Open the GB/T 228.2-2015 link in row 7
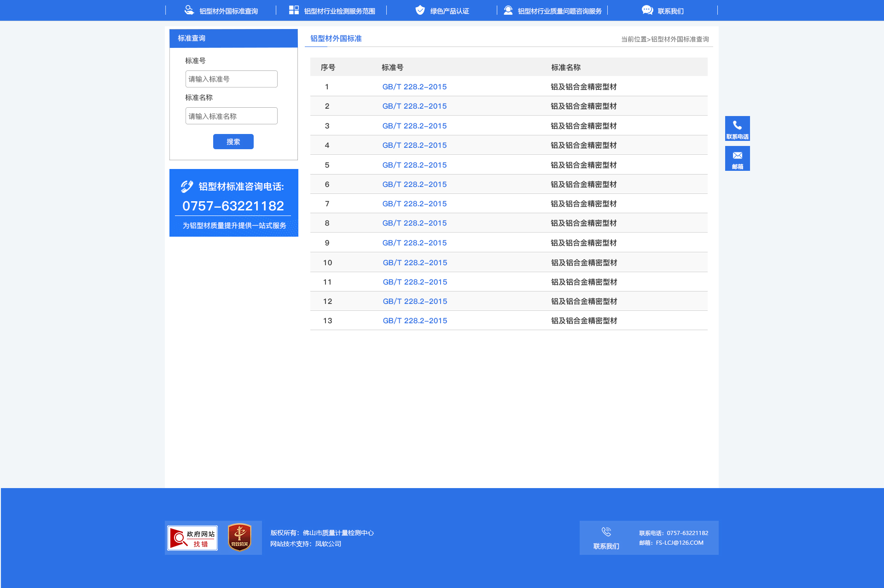 (414, 204)
